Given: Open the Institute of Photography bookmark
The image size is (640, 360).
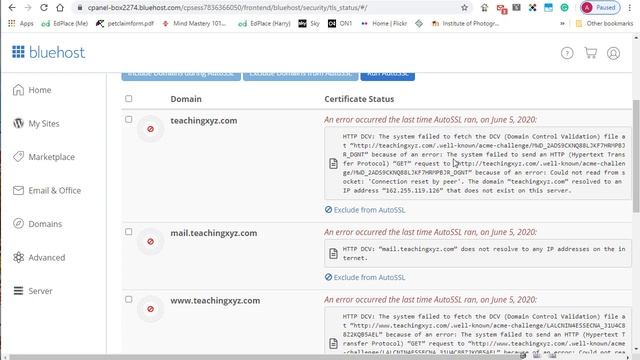Looking at the screenshot, I should (465, 24).
